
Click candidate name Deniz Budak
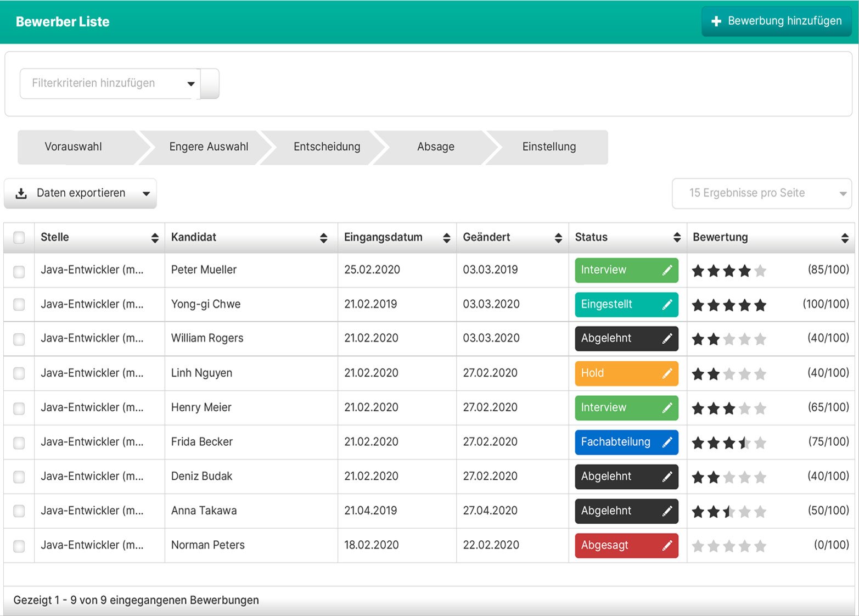click(201, 477)
